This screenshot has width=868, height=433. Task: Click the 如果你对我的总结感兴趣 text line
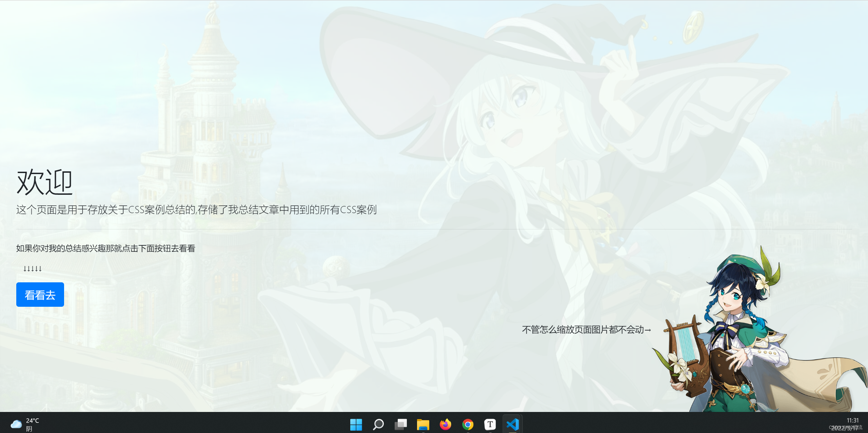point(105,248)
